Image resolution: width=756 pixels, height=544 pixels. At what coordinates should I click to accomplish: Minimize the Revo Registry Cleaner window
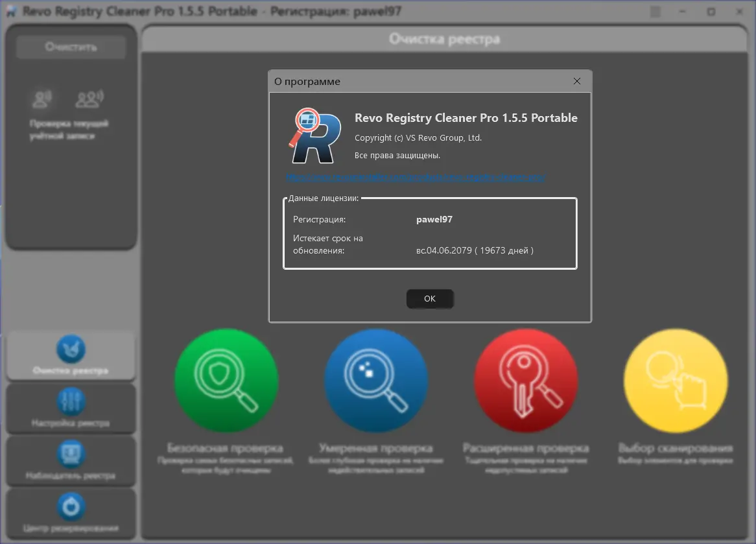682,12
